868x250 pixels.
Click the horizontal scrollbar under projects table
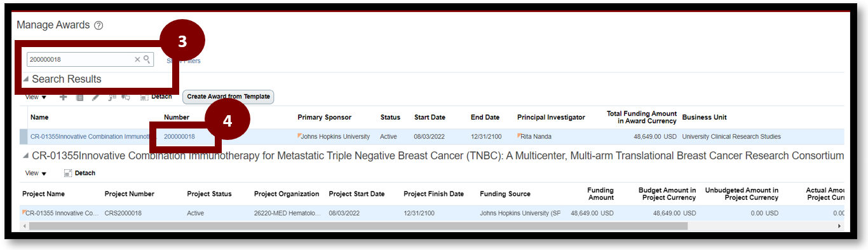358,226
